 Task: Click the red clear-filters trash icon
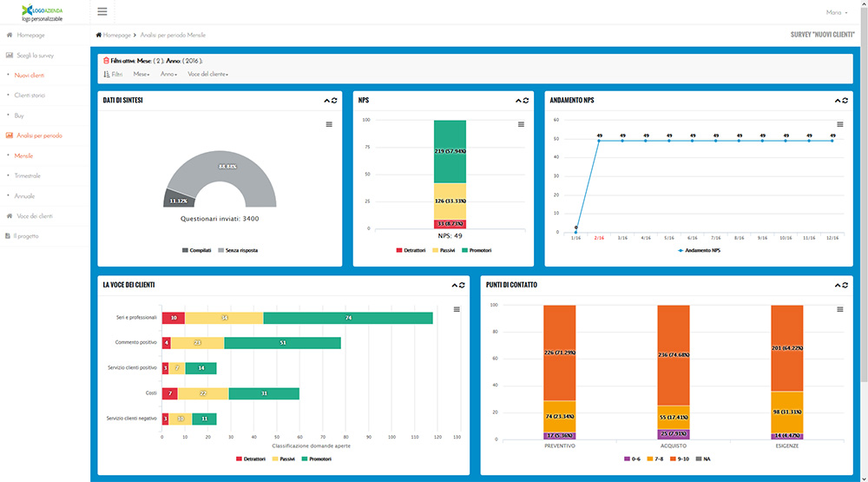(105, 61)
